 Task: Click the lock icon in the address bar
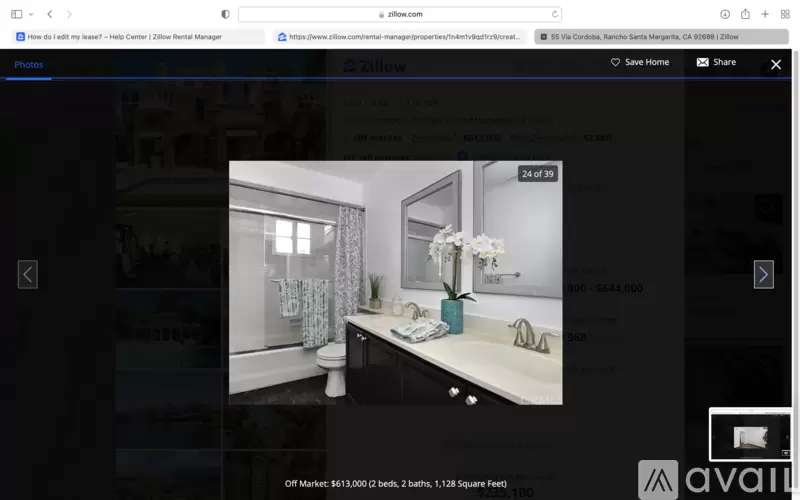381,15
